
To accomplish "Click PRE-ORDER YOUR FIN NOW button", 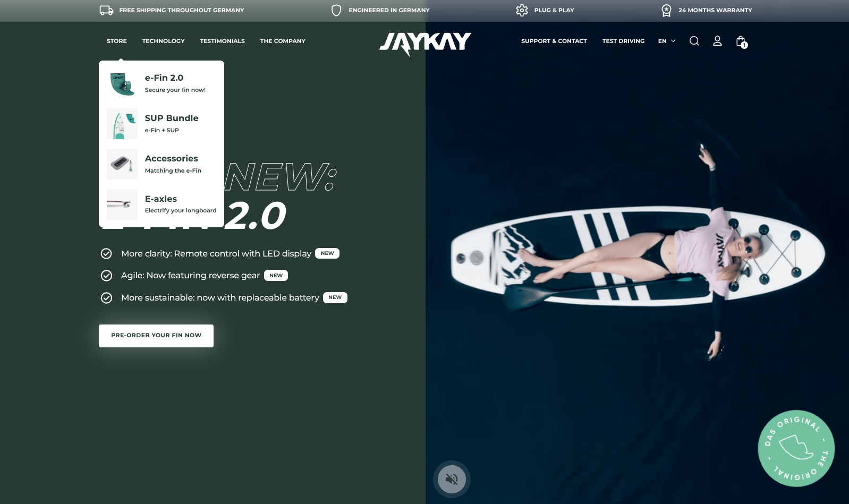I will click(x=156, y=336).
